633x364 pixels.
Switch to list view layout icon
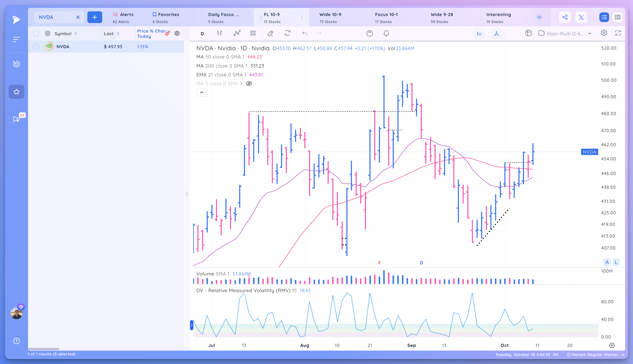(x=604, y=17)
